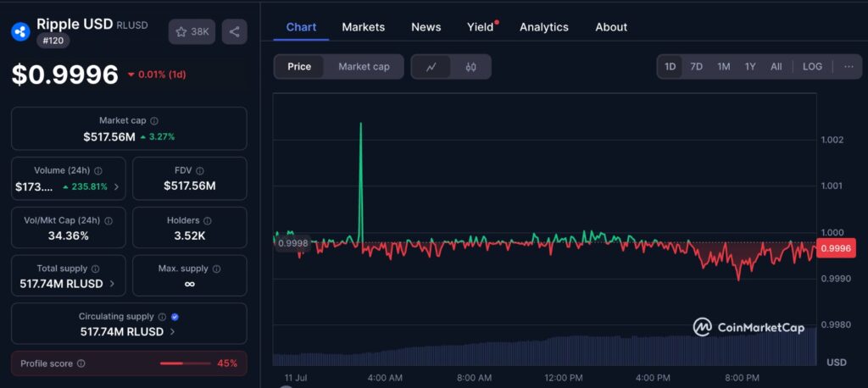Open the Analytics tab
The height and width of the screenshot is (388, 868).
(544, 27)
